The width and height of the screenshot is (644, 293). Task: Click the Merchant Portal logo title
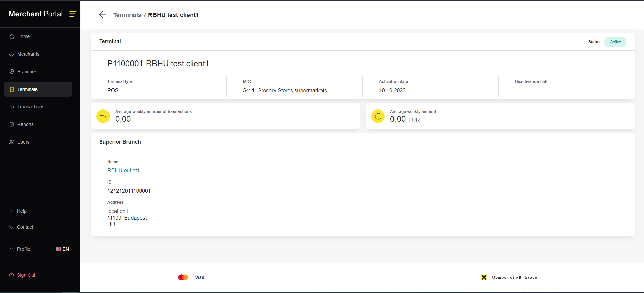point(35,14)
